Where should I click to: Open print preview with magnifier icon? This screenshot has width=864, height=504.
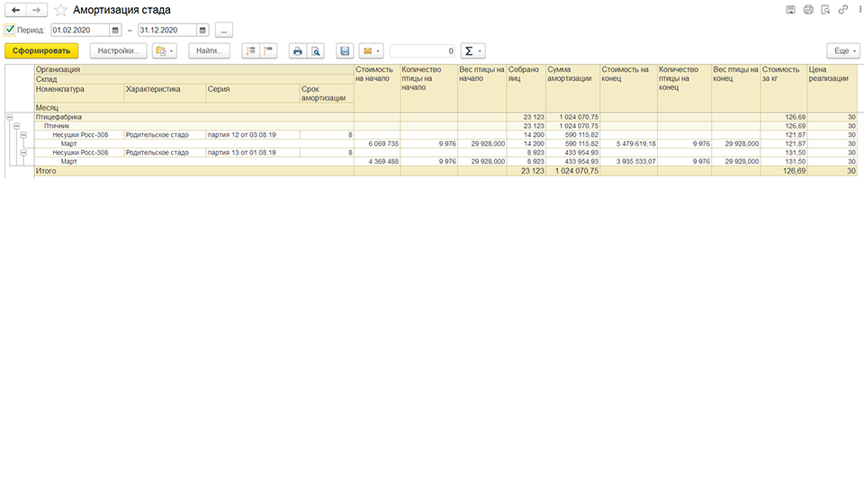pos(316,50)
